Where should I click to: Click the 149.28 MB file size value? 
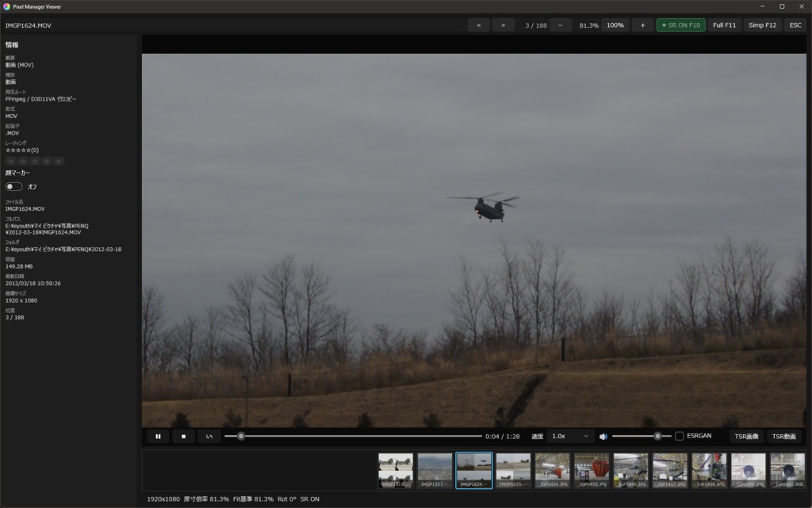(19, 266)
